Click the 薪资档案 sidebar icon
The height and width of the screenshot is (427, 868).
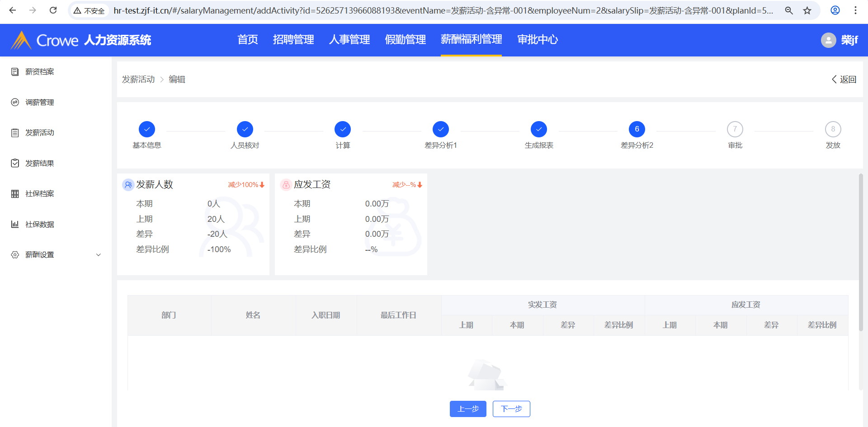(x=15, y=72)
